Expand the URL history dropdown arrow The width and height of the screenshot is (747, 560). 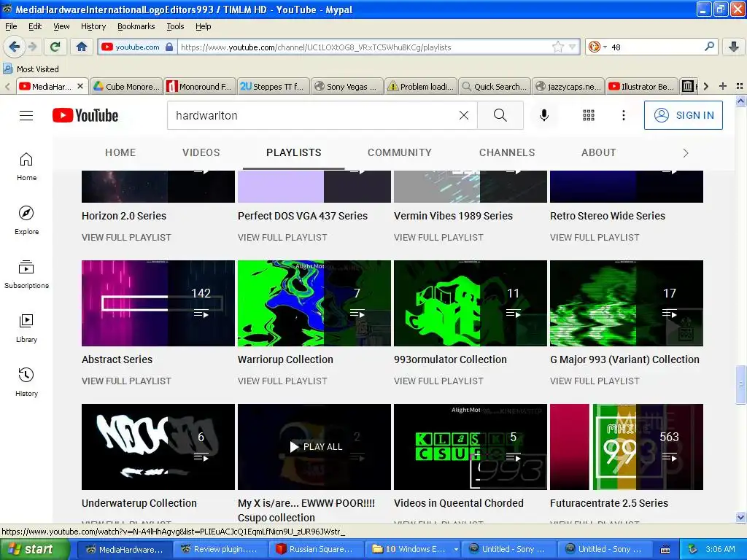(572, 47)
